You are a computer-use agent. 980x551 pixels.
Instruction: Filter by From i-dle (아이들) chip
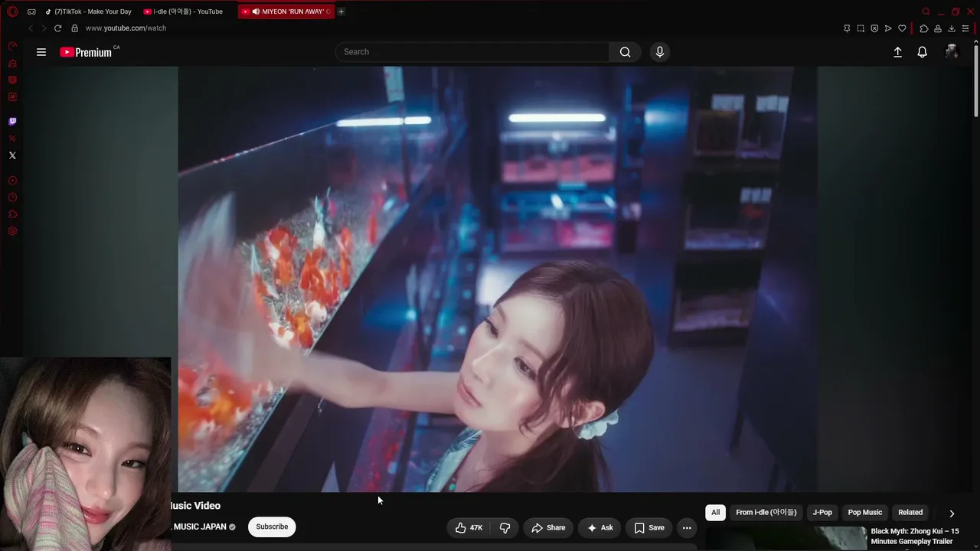tap(766, 513)
